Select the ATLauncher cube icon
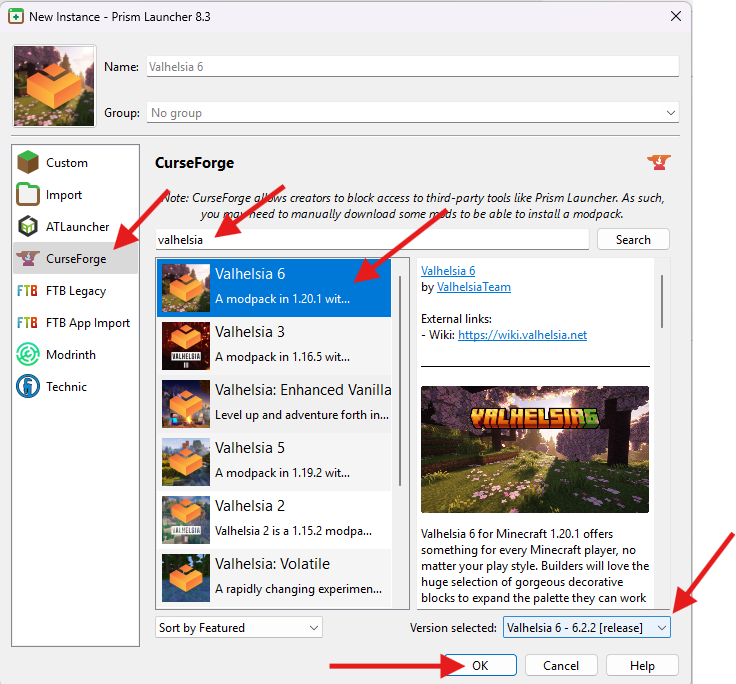 coord(28,226)
